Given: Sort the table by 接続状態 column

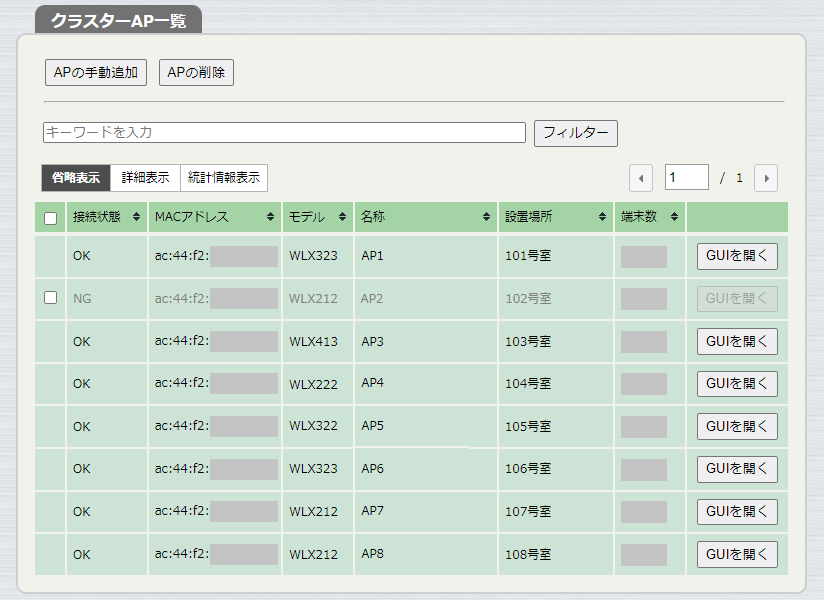Looking at the screenshot, I should [134, 217].
